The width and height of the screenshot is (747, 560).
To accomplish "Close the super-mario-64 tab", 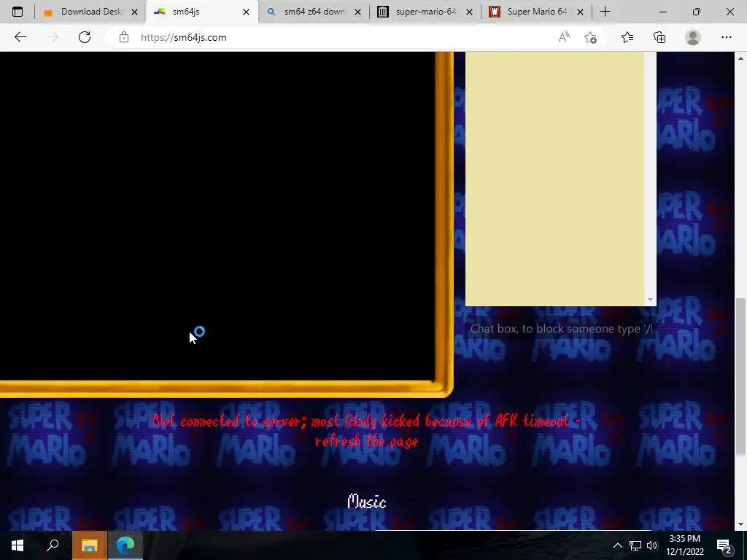I will point(469,12).
